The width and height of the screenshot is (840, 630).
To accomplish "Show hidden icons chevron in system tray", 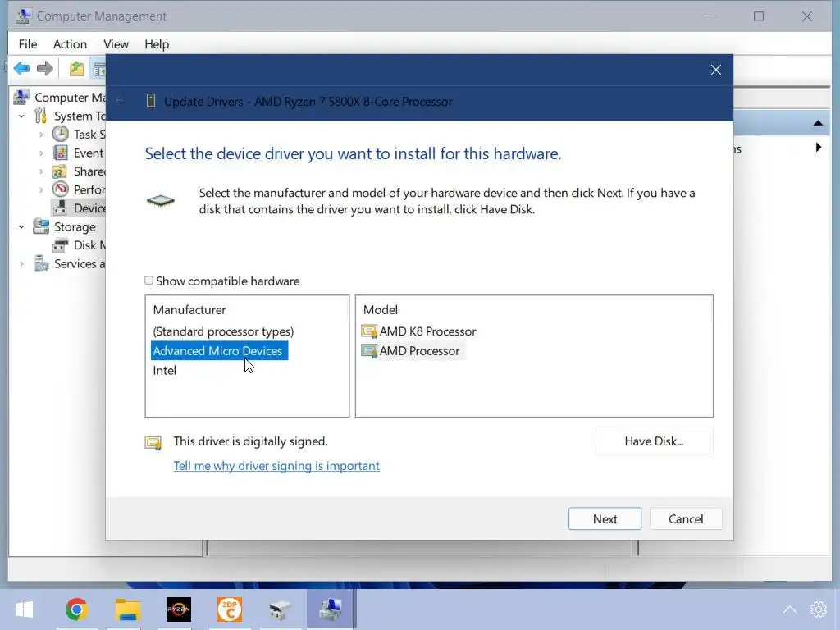I will pos(790,609).
